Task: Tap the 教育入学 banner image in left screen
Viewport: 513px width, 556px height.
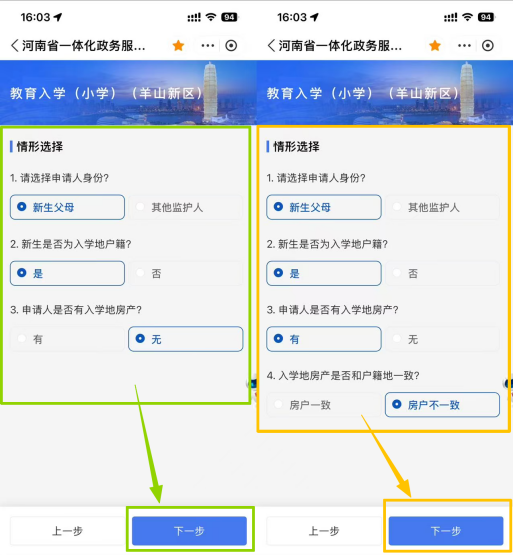Action: pyautogui.click(x=128, y=93)
